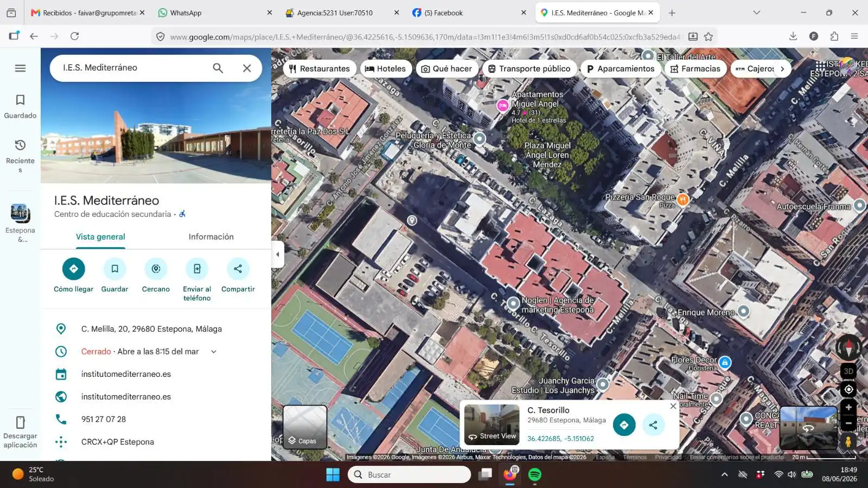
Task: Open the Google Maps hamburger menu
Action: pos(20,68)
